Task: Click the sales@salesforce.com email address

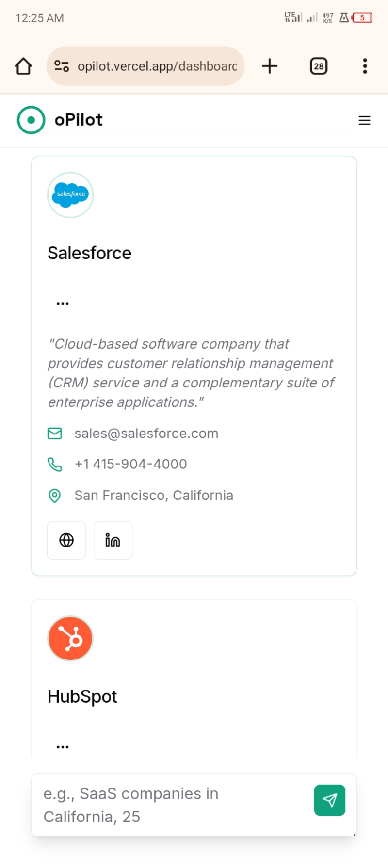Action: tap(146, 434)
